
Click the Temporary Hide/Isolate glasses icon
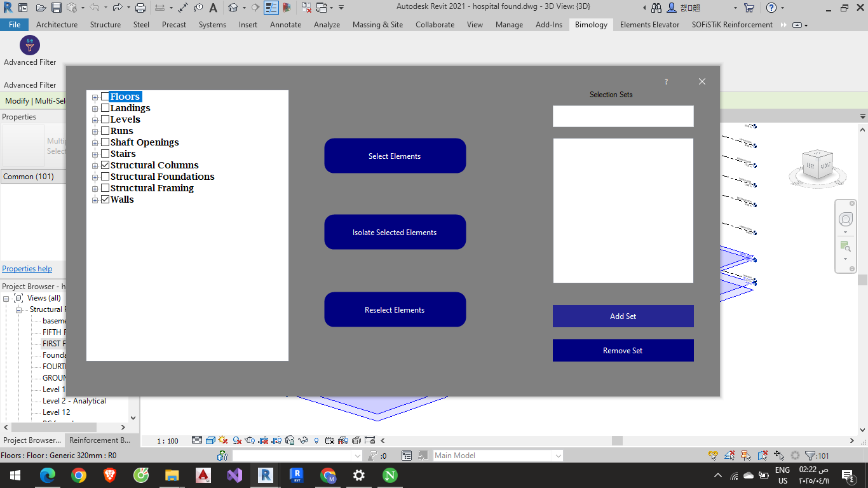pos(304,440)
